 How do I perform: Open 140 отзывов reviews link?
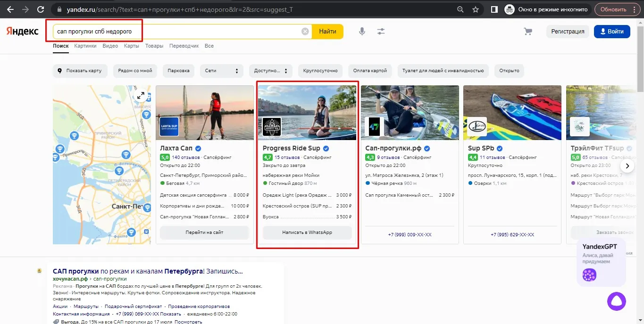[185, 157]
